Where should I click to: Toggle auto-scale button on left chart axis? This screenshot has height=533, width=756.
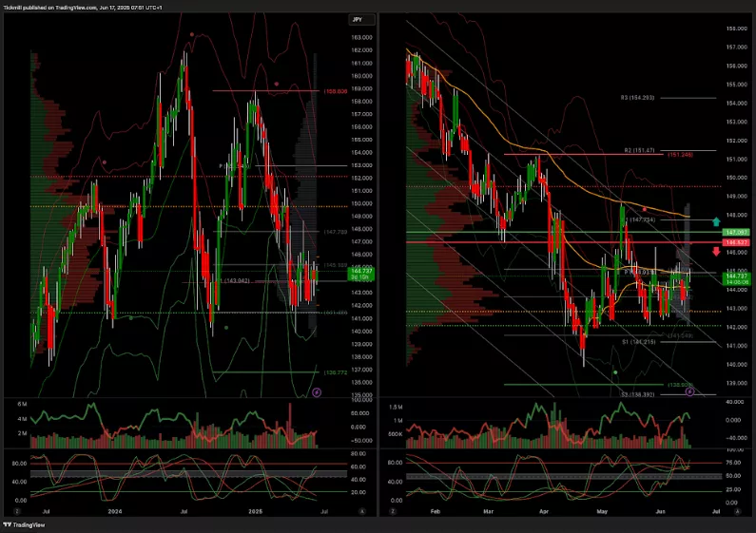(x=361, y=511)
